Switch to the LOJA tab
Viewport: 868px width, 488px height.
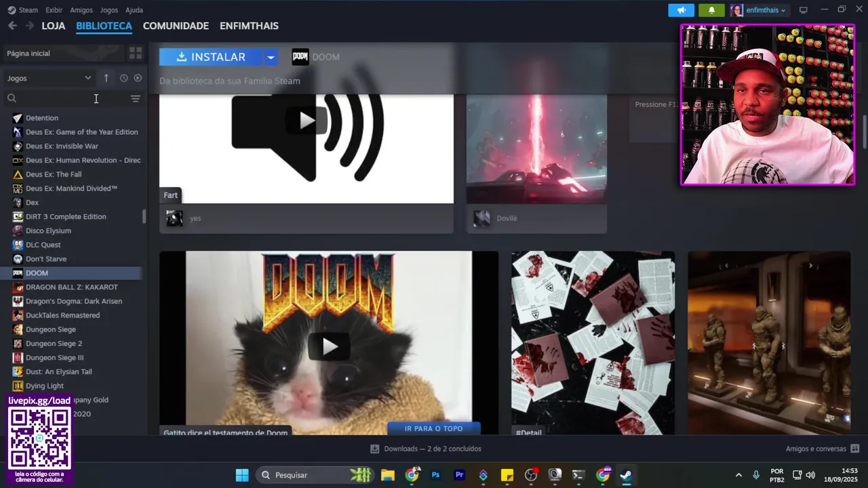tap(54, 26)
